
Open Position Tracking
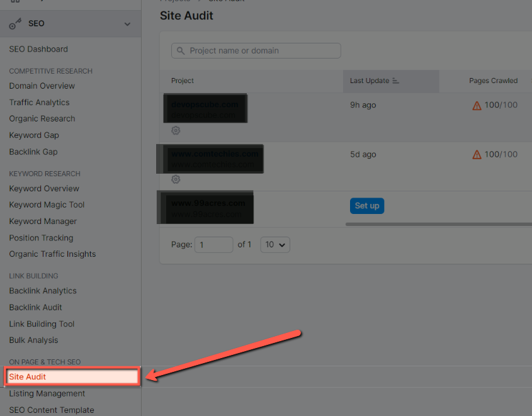coord(40,237)
